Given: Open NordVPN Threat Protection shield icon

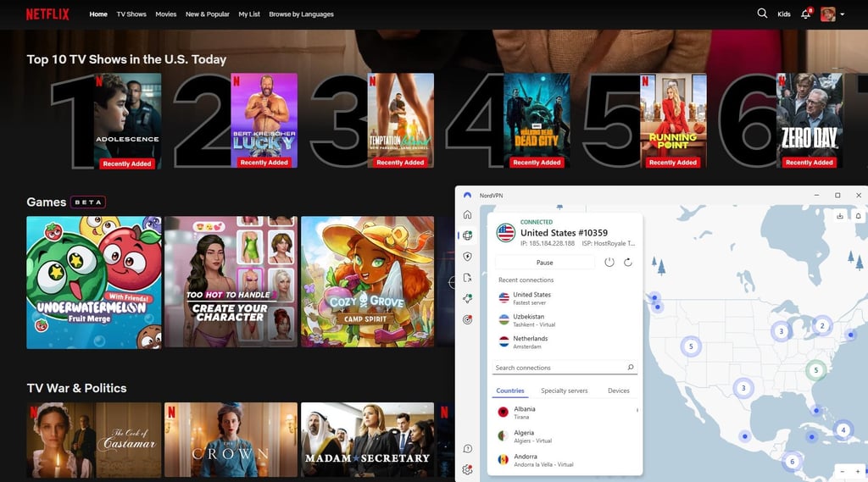Looking at the screenshot, I should click(467, 257).
